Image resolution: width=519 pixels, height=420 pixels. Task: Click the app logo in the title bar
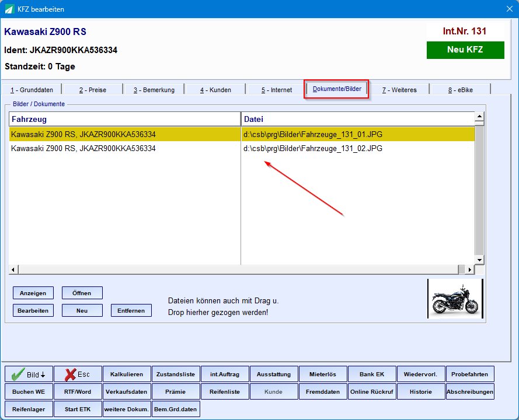pyautogui.click(x=9, y=9)
